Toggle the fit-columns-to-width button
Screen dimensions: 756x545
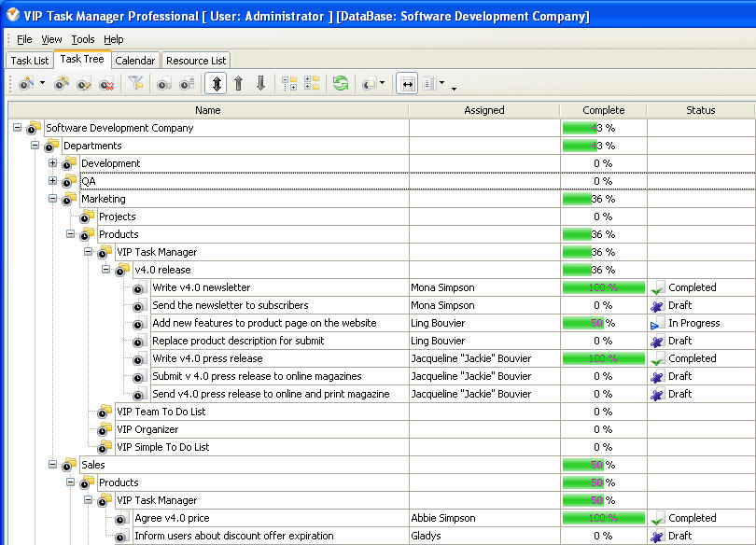(x=408, y=83)
